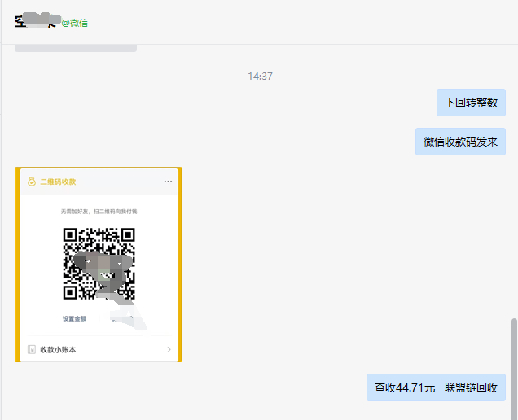
Task: Click the 查收44.71元 联盟链回收 message
Action: click(x=436, y=387)
